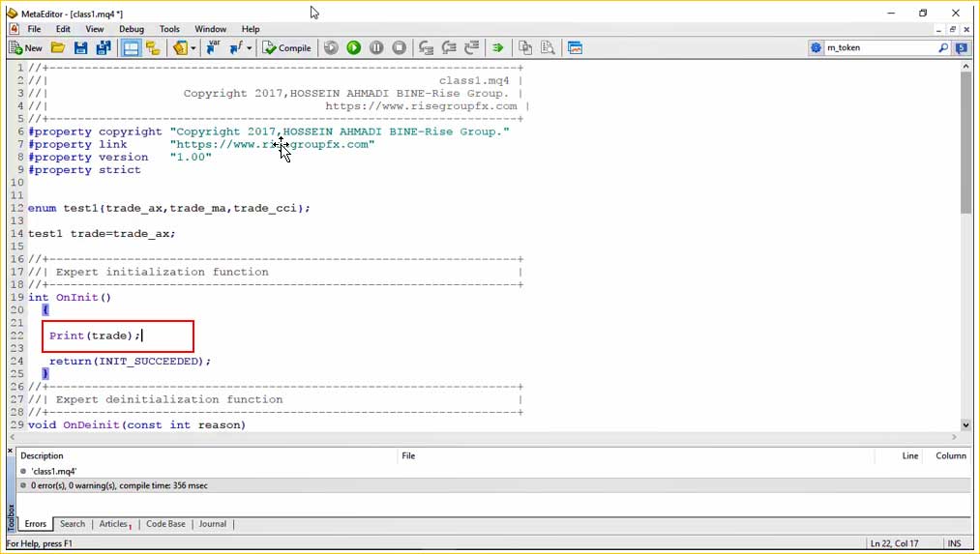Expand the dropdown arrow beside the book icon
Image resolution: width=980 pixels, height=554 pixels.
(193, 48)
